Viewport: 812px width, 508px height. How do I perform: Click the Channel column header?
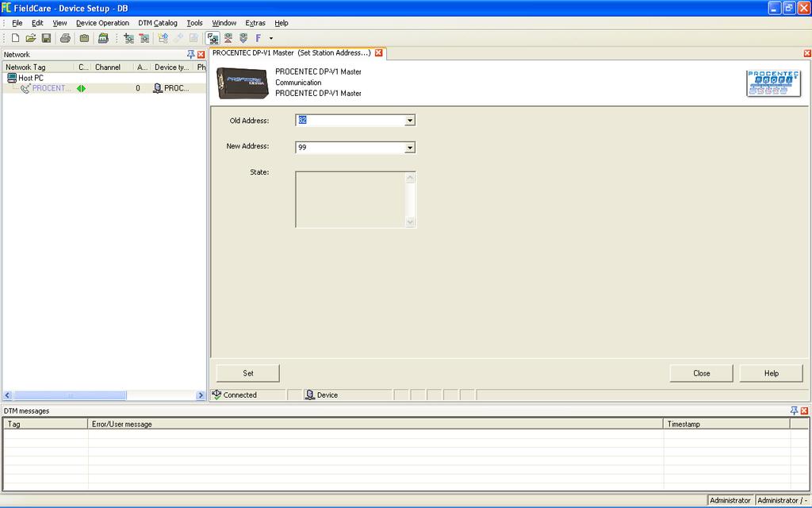click(113, 67)
